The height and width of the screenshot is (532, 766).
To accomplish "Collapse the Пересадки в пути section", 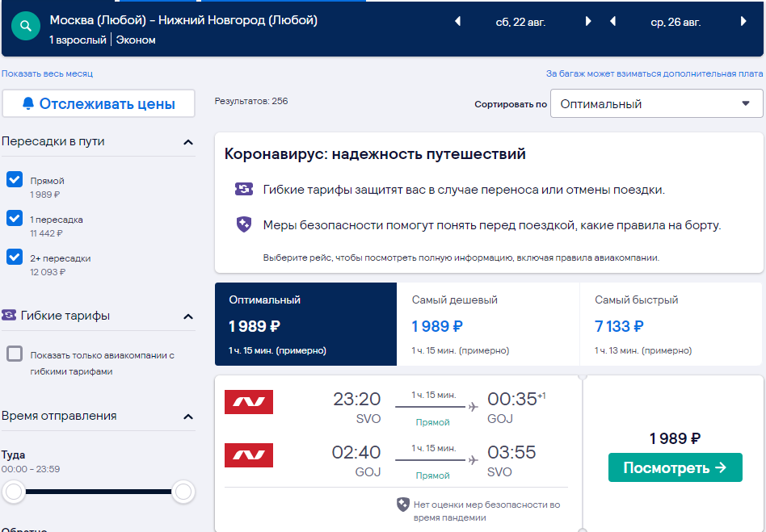I will pyautogui.click(x=188, y=142).
